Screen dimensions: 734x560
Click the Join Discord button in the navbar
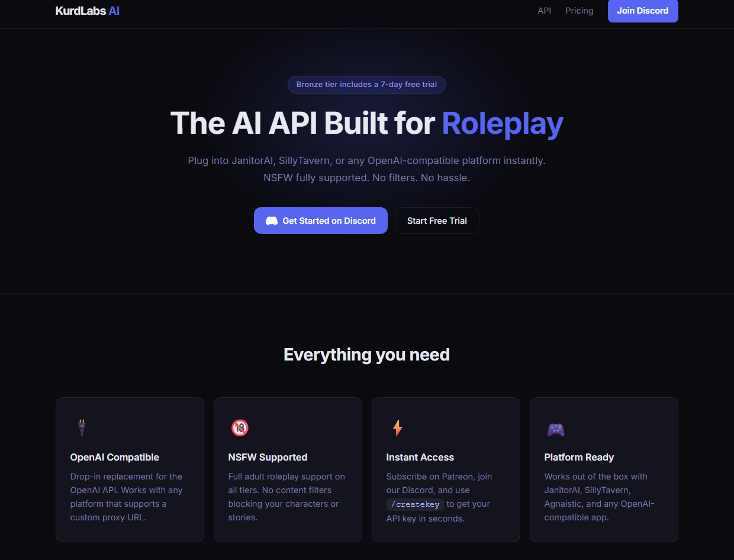pyautogui.click(x=643, y=11)
